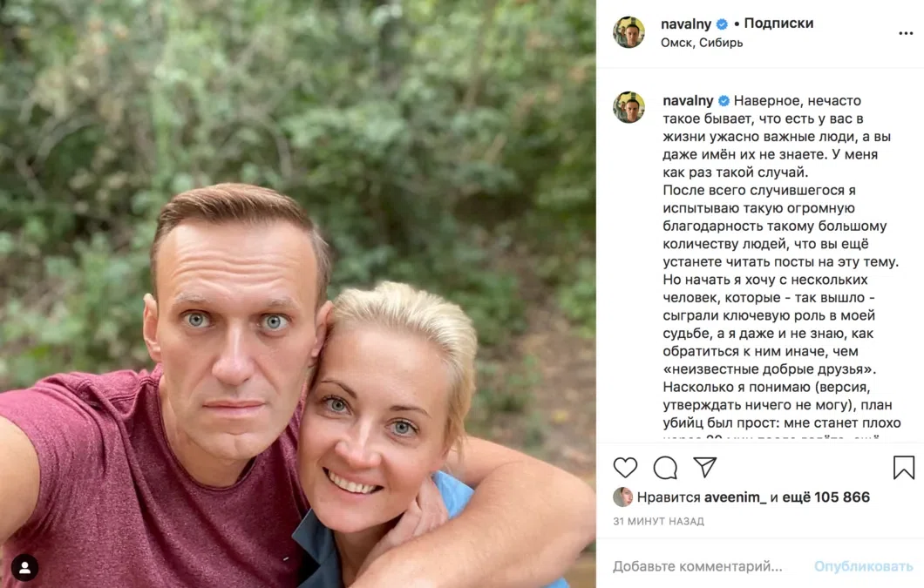Click the speech bubble comment icon
Viewport: 924px width, 588px height.
665,468
